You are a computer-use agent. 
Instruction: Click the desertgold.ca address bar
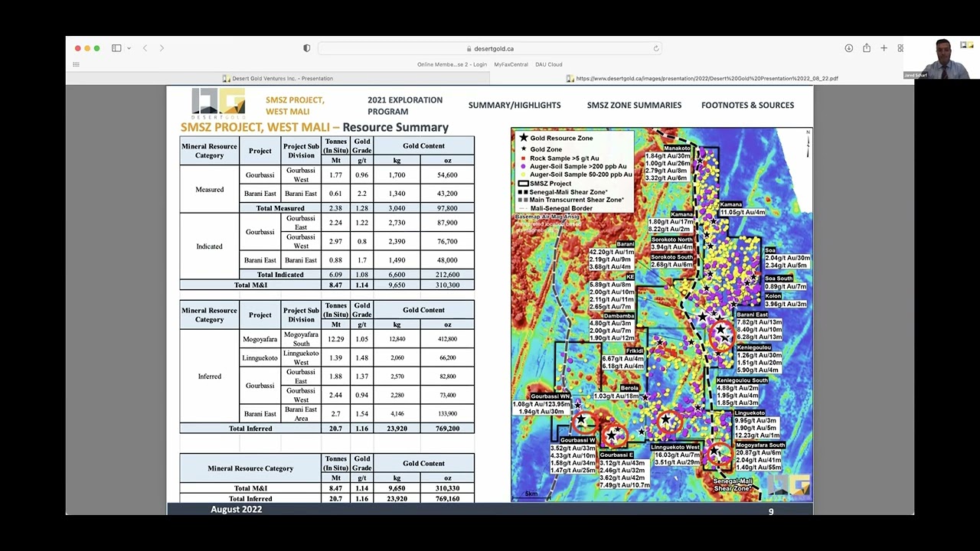(490, 48)
